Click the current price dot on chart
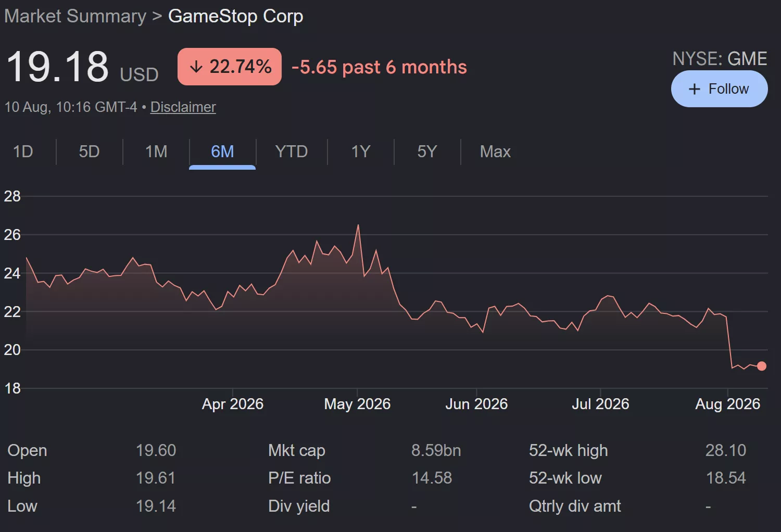 [x=762, y=366]
